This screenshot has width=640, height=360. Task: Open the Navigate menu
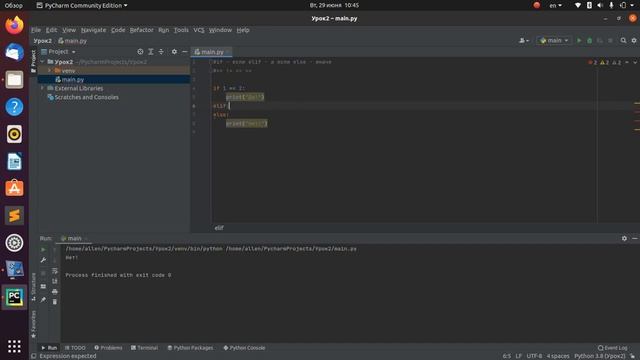(x=93, y=30)
